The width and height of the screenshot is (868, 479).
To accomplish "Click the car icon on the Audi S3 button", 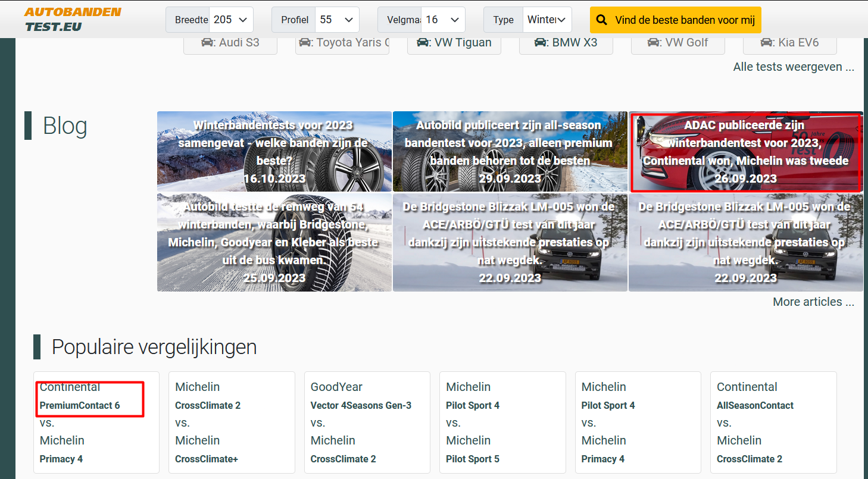I will click(207, 43).
